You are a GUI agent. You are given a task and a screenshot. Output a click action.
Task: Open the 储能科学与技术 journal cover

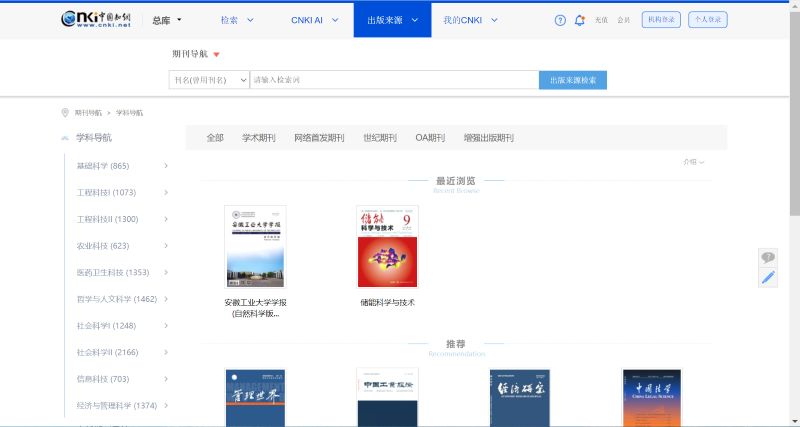[x=387, y=247]
